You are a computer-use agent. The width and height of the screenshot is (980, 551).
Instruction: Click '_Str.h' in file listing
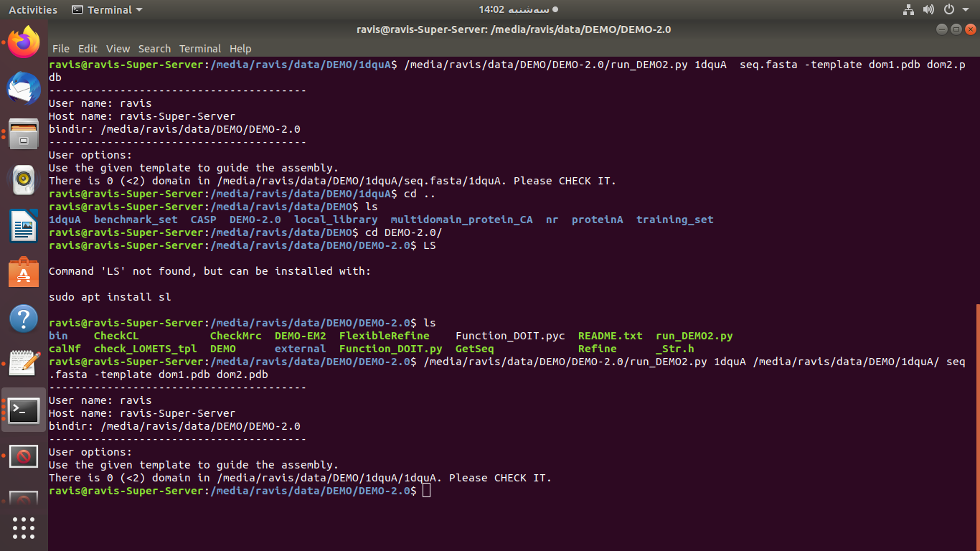(x=675, y=349)
